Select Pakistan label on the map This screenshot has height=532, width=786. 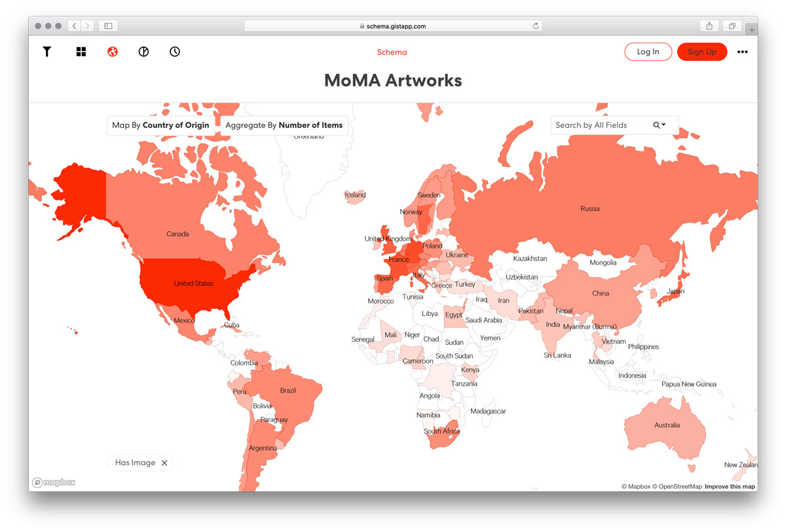pos(531,311)
